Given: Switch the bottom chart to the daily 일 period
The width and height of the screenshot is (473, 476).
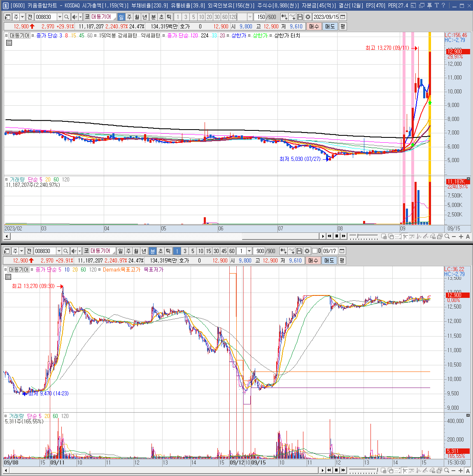Looking at the screenshot, I should tap(120, 251).
